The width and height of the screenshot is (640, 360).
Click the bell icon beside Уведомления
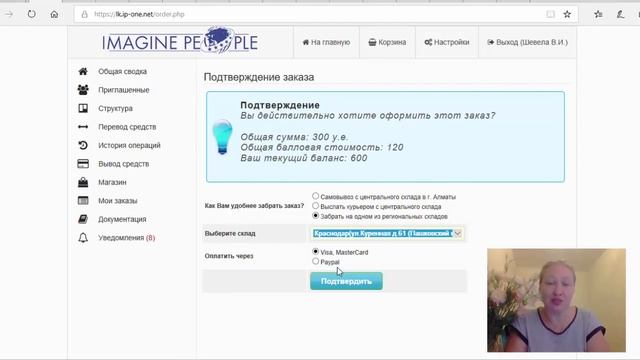(83, 238)
